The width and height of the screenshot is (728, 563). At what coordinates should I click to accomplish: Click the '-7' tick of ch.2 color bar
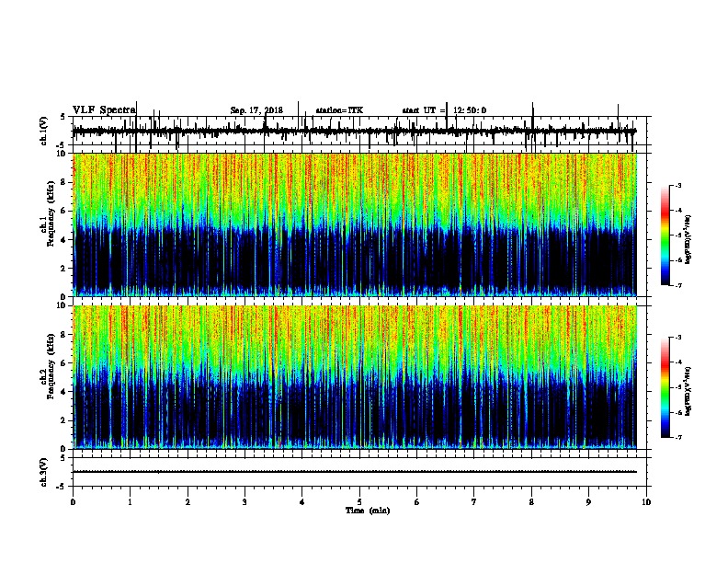pyautogui.click(x=678, y=438)
